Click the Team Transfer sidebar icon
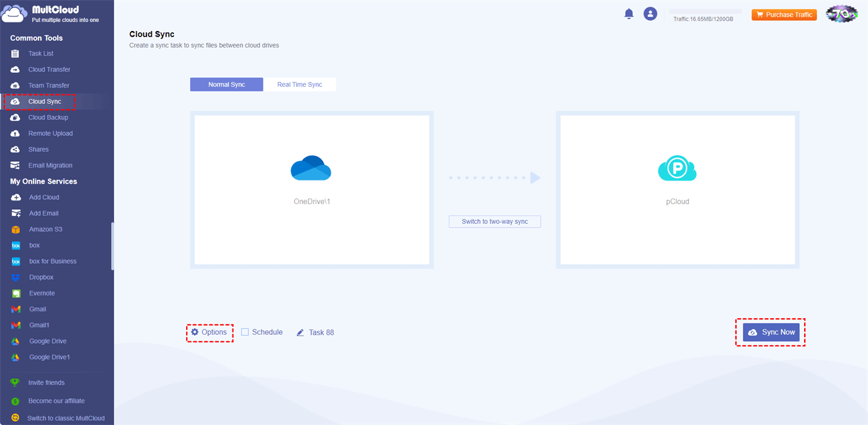The image size is (868, 425). point(15,86)
